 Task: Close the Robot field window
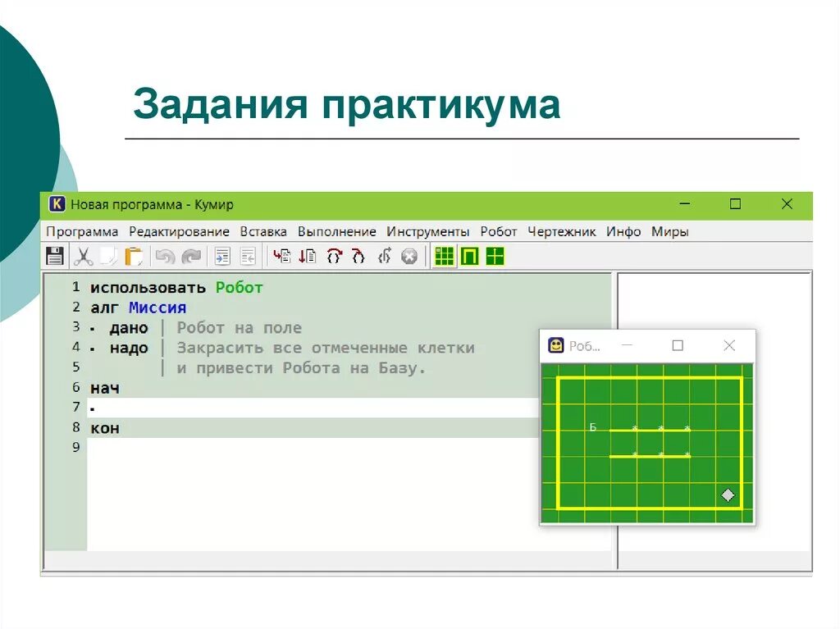pyautogui.click(x=729, y=345)
